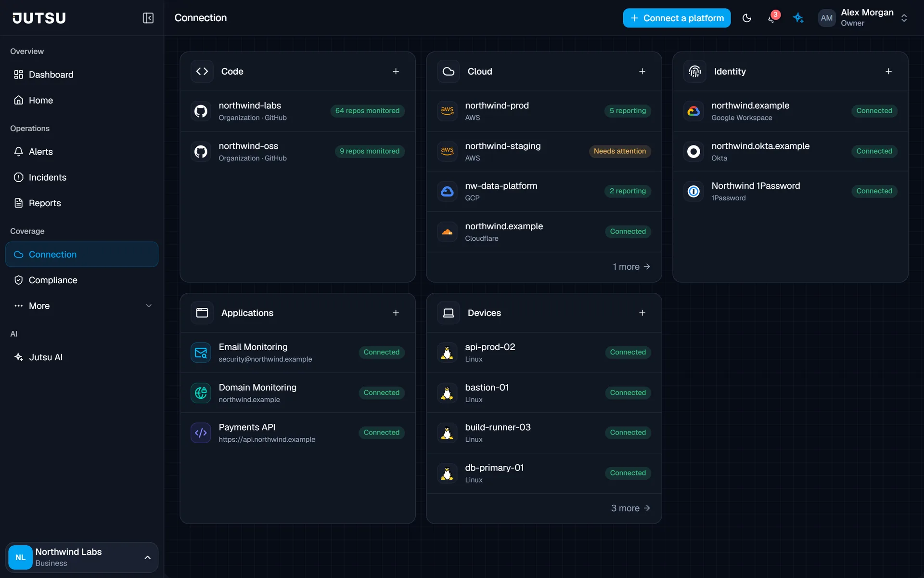The image size is (924, 578).
Task: Click Linux icon for build-runner-03
Action: pos(447,433)
